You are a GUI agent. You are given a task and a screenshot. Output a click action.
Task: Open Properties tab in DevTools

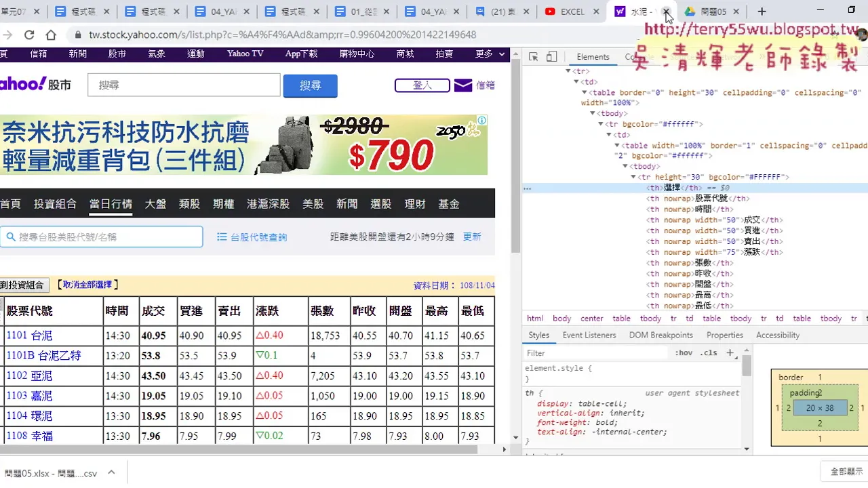725,335
